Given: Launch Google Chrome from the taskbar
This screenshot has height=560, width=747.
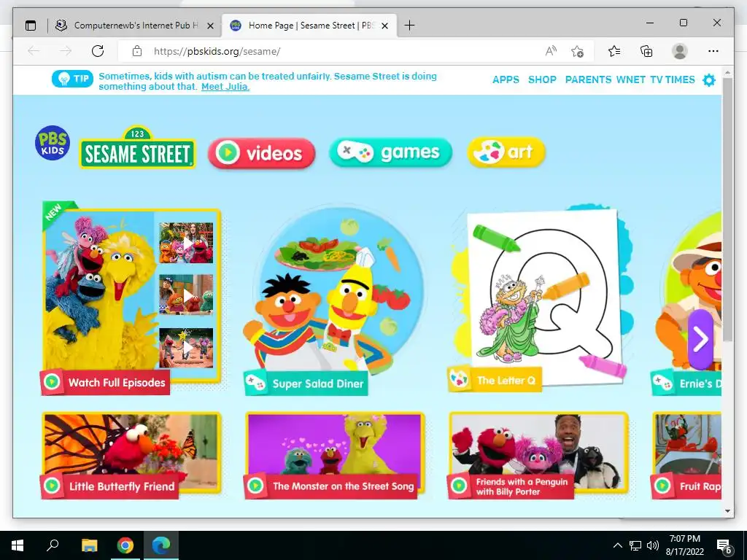Looking at the screenshot, I should (125, 545).
